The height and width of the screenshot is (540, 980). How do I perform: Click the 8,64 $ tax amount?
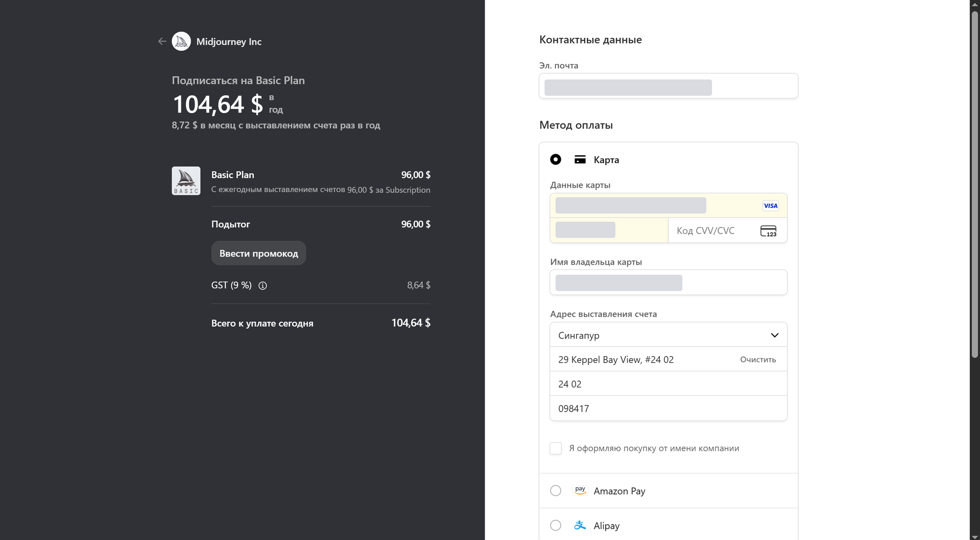(419, 285)
